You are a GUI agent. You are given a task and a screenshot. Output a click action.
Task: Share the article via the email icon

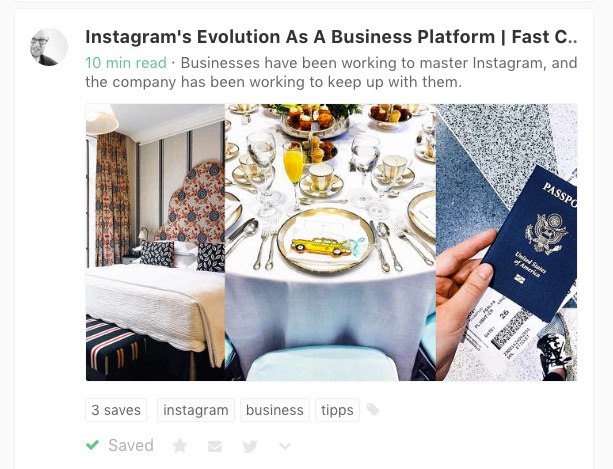[x=215, y=446]
